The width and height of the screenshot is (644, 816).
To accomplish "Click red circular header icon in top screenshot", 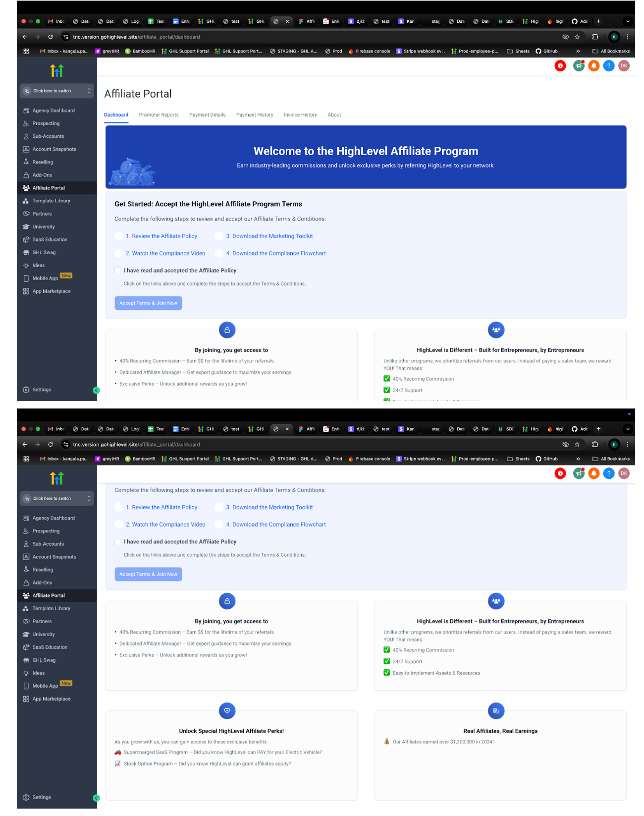I will (x=560, y=65).
